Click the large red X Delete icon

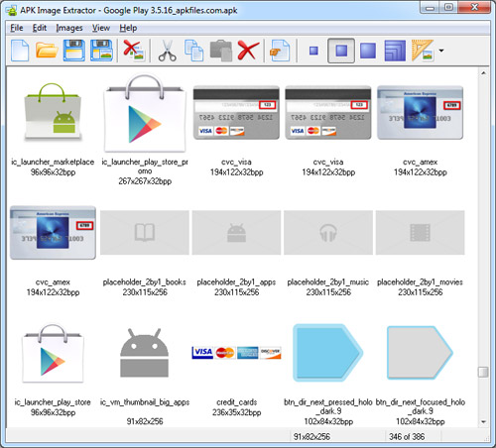(x=248, y=51)
